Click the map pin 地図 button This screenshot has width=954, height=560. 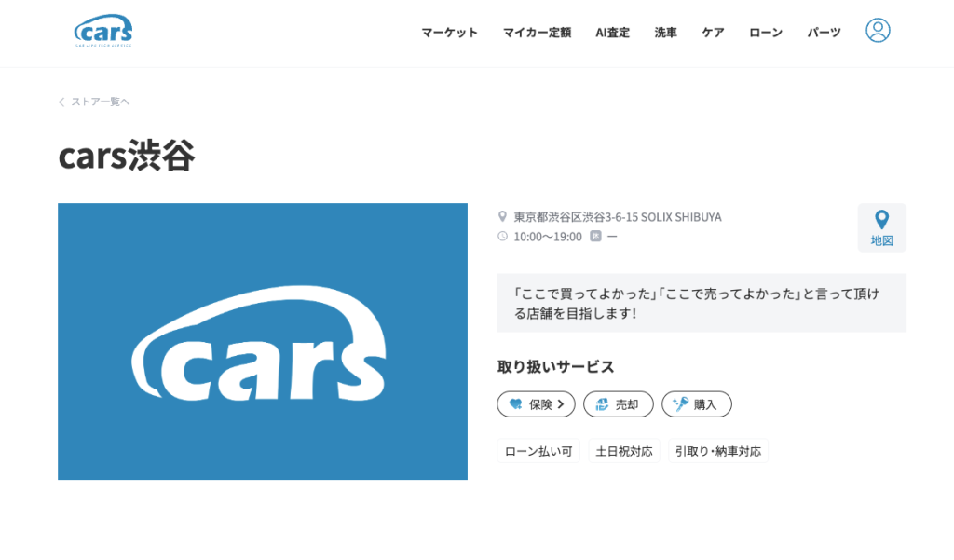click(x=881, y=227)
